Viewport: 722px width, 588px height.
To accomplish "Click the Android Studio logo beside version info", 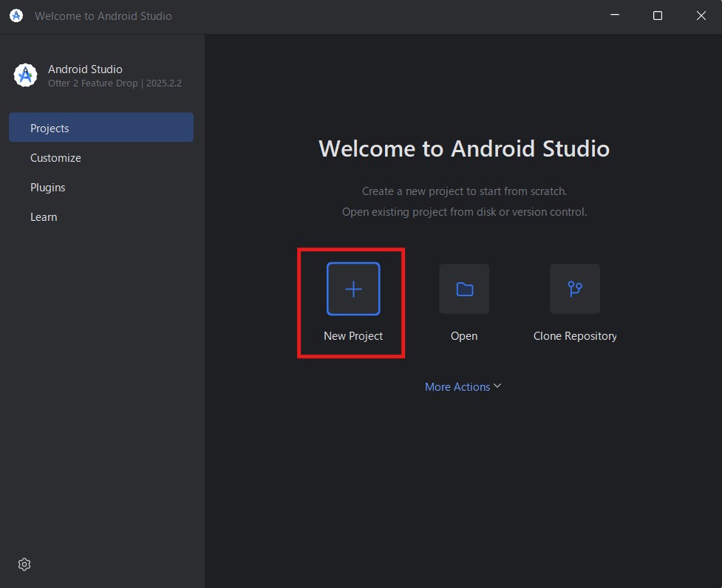I will (26, 75).
